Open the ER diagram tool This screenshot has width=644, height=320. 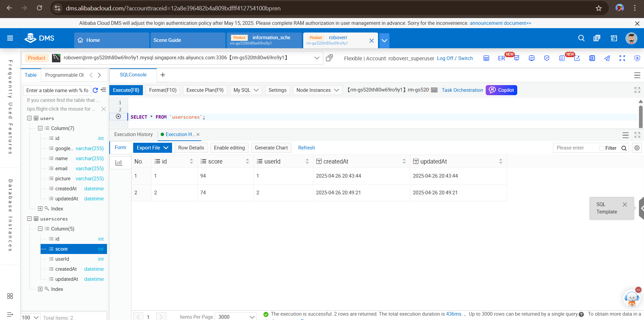pos(501,58)
